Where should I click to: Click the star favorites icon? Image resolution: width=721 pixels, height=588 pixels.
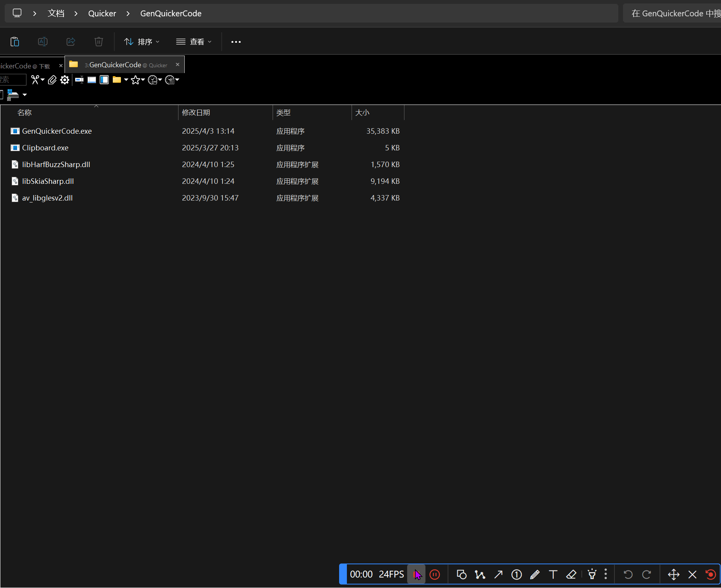[135, 80]
